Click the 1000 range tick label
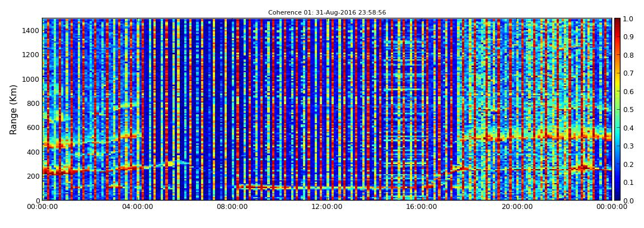Screen dimensions: 644x228 (31, 79)
